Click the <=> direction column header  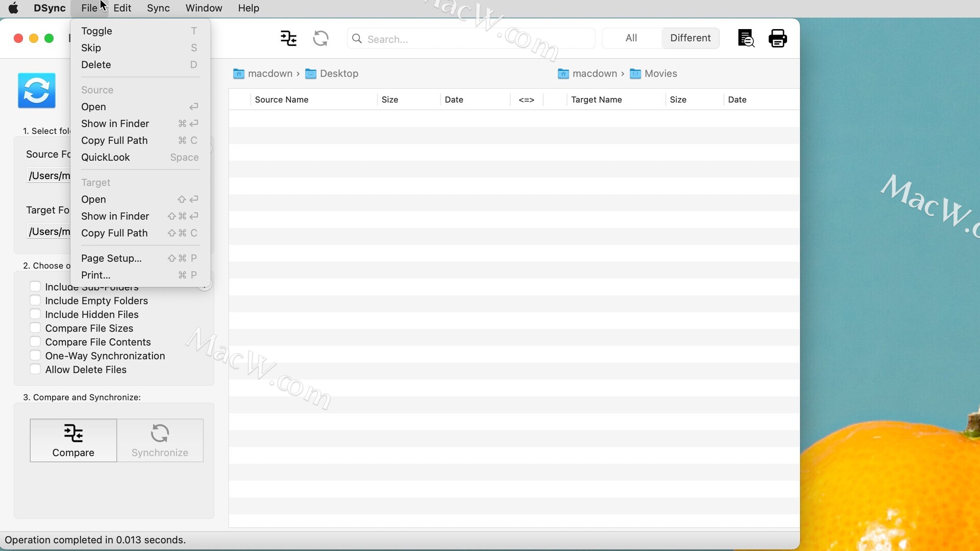526,99
